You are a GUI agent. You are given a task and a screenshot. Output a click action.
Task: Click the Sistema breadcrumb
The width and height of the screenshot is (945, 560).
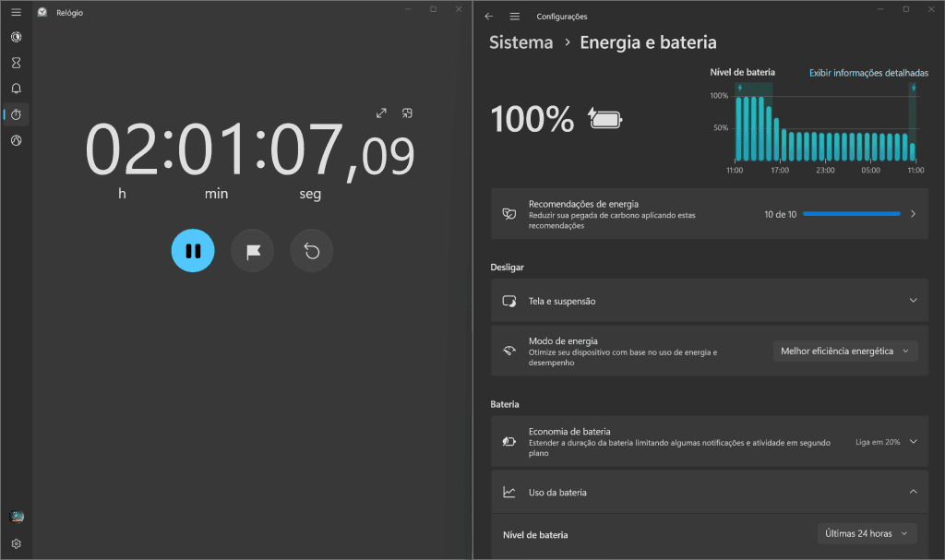[521, 42]
